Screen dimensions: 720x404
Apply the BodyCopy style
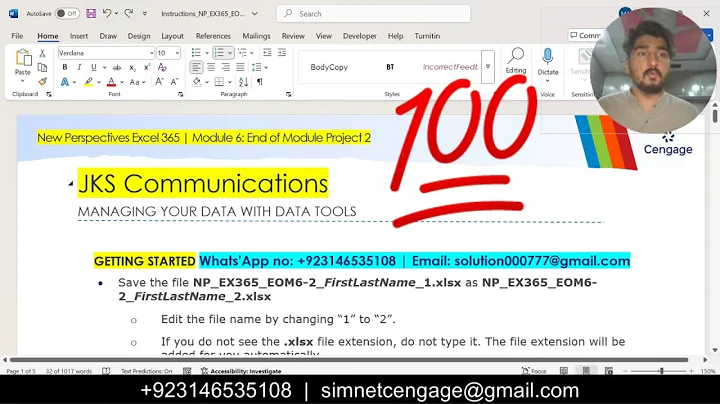pos(329,67)
